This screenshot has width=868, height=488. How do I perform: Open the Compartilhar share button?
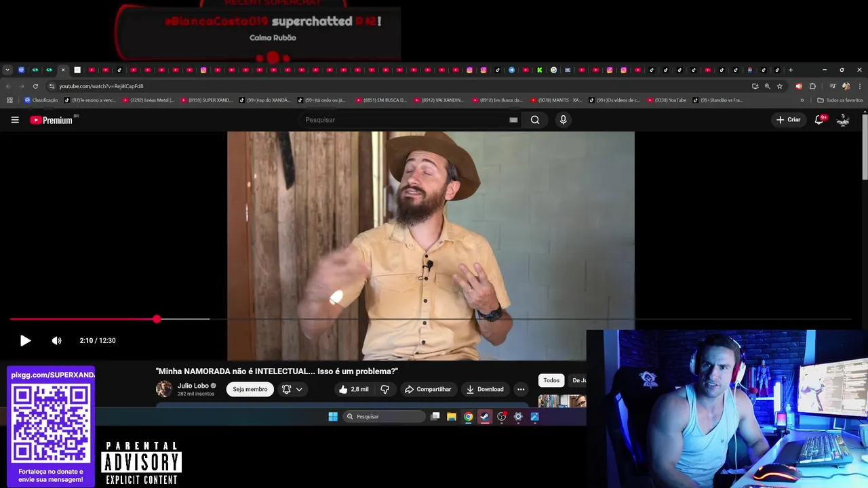428,389
